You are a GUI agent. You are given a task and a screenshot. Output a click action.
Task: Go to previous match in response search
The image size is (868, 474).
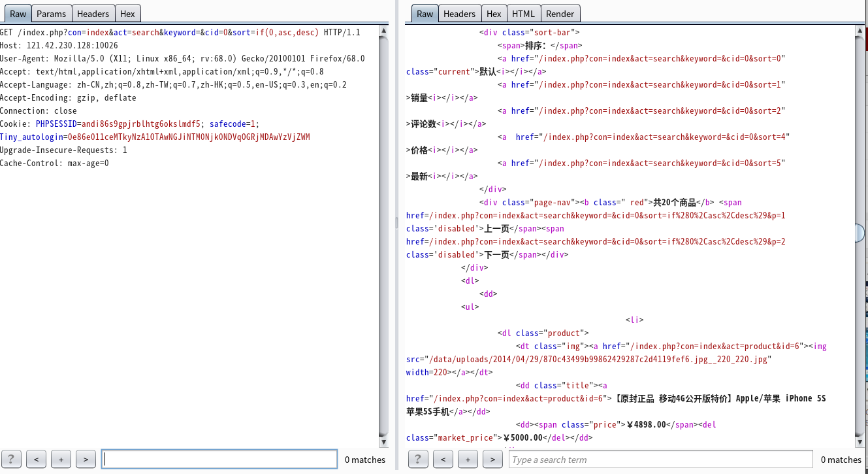pos(443,460)
